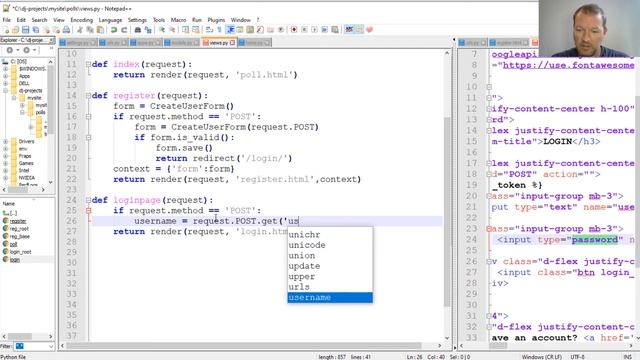Choose 'username' from autocomplete list
This screenshot has width=640, height=360.
pyautogui.click(x=330, y=298)
